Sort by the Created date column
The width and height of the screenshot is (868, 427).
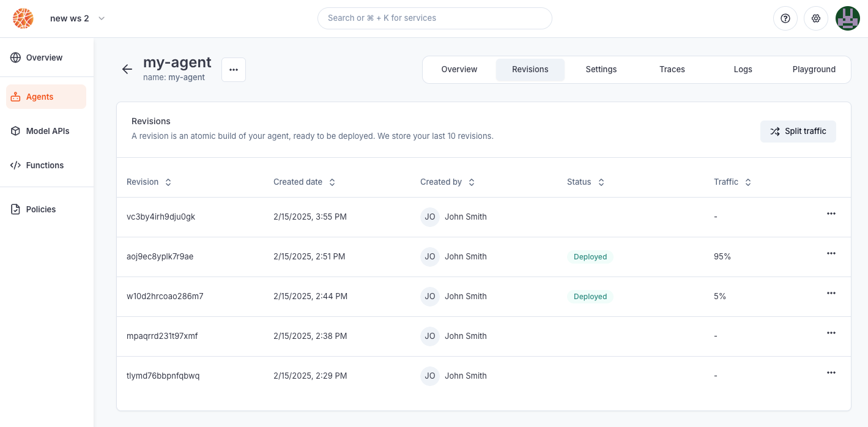tap(305, 182)
